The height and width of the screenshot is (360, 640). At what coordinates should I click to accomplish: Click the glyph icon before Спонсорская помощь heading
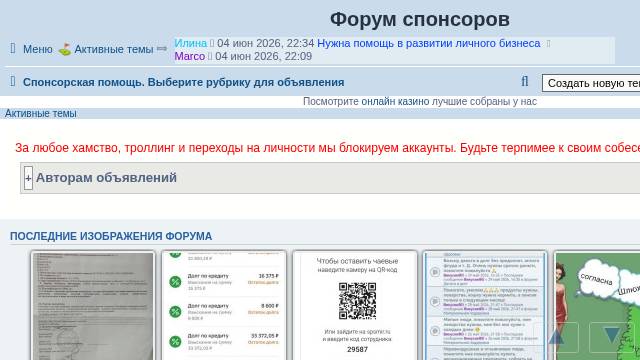(x=13, y=82)
